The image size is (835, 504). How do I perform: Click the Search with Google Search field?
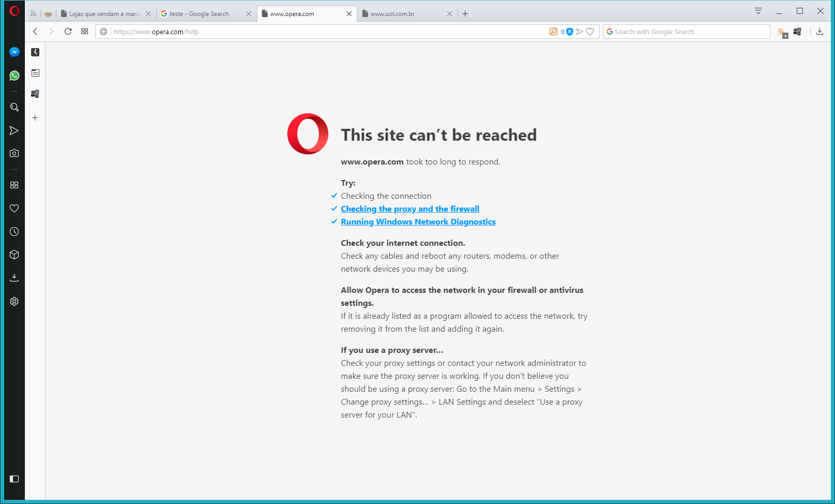tap(686, 32)
